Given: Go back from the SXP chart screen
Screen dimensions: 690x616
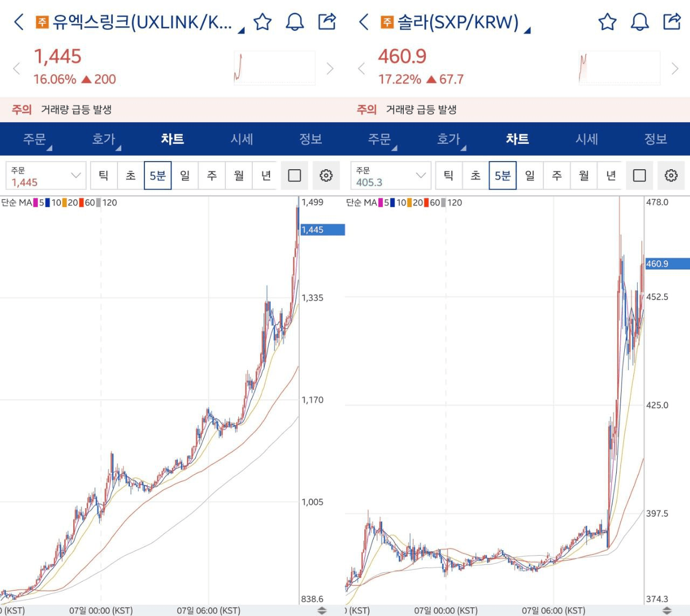Looking at the screenshot, I should point(364,22).
